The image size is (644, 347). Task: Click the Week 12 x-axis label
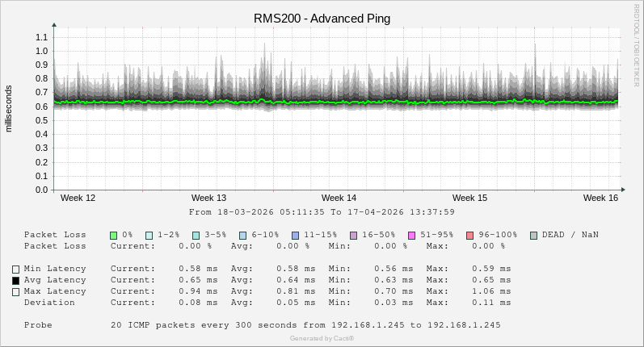(78, 198)
